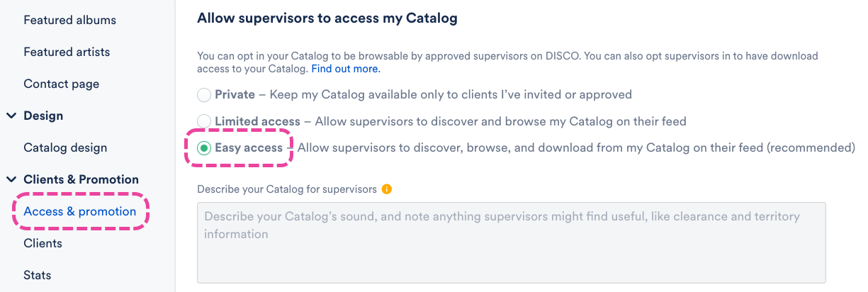The image size is (868, 292).
Task: Open the Contact page settings
Action: click(61, 84)
